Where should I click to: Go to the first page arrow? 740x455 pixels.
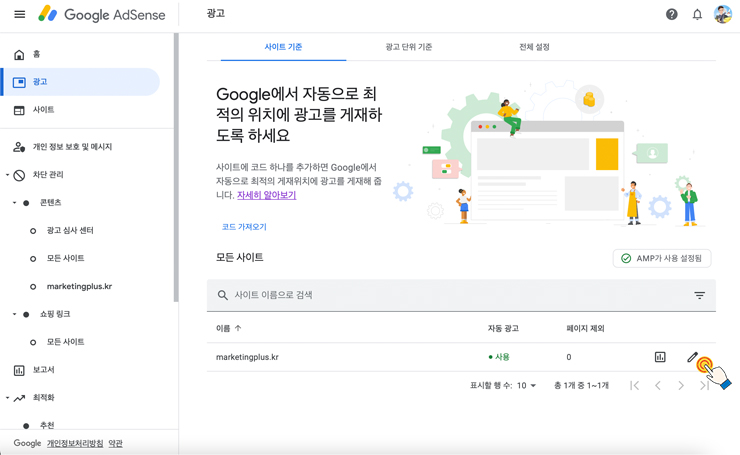pyautogui.click(x=635, y=386)
